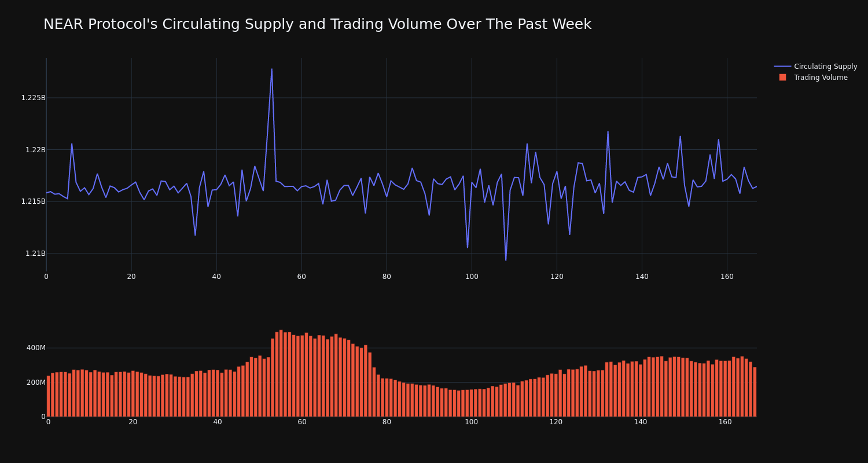The image size is (868, 463).
Task: Click the tallest trading volume bar
Action: coord(281,373)
